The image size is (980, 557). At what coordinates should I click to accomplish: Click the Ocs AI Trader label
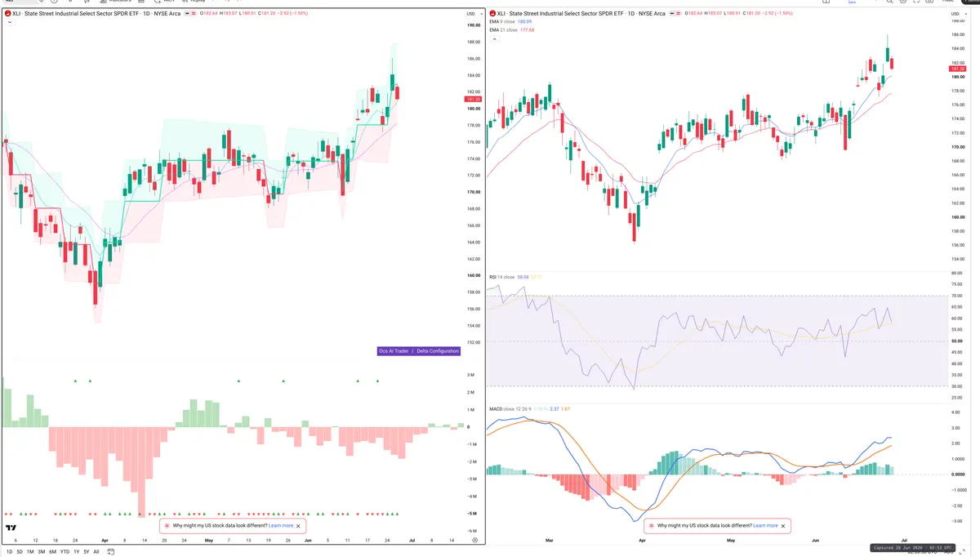click(394, 351)
